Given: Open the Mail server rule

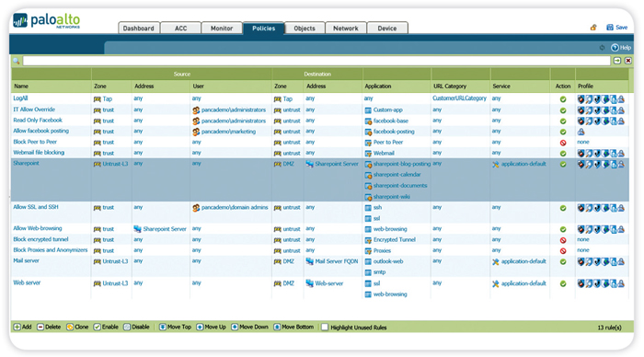Looking at the screenshot, I should pyautogui.click(x=27, y=260).
